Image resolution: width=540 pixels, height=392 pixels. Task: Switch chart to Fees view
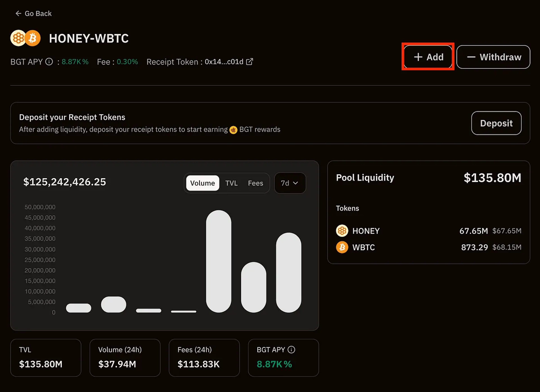[256, 183]
